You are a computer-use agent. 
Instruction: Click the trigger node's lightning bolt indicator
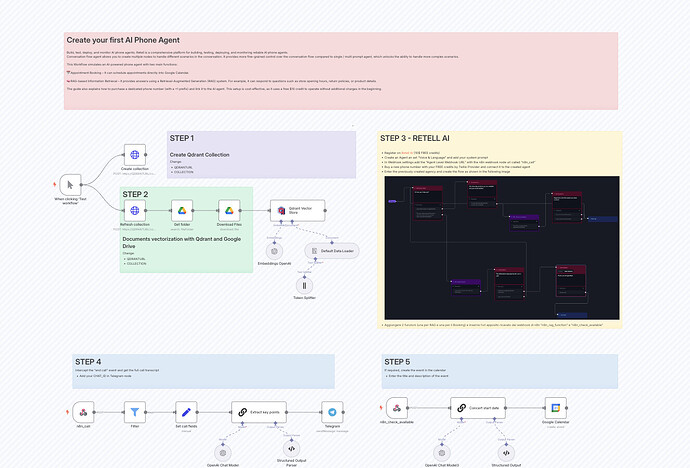[x=55, y=185]
